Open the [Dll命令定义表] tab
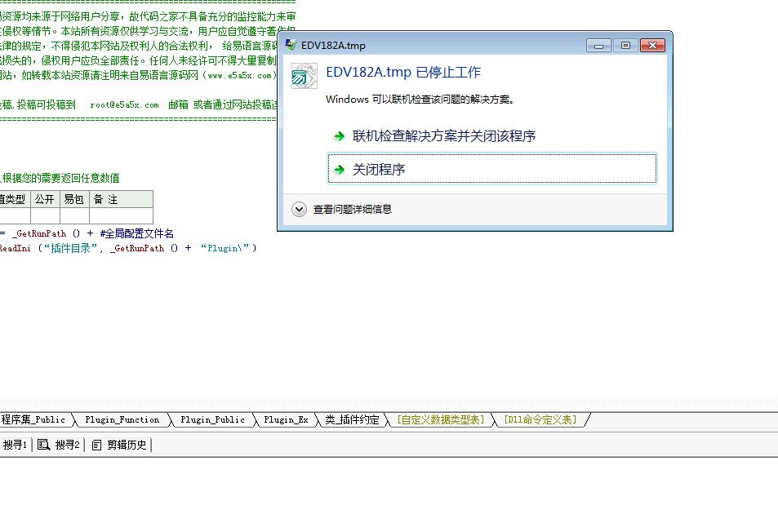The image size is (778, 532). coord(540,419)
